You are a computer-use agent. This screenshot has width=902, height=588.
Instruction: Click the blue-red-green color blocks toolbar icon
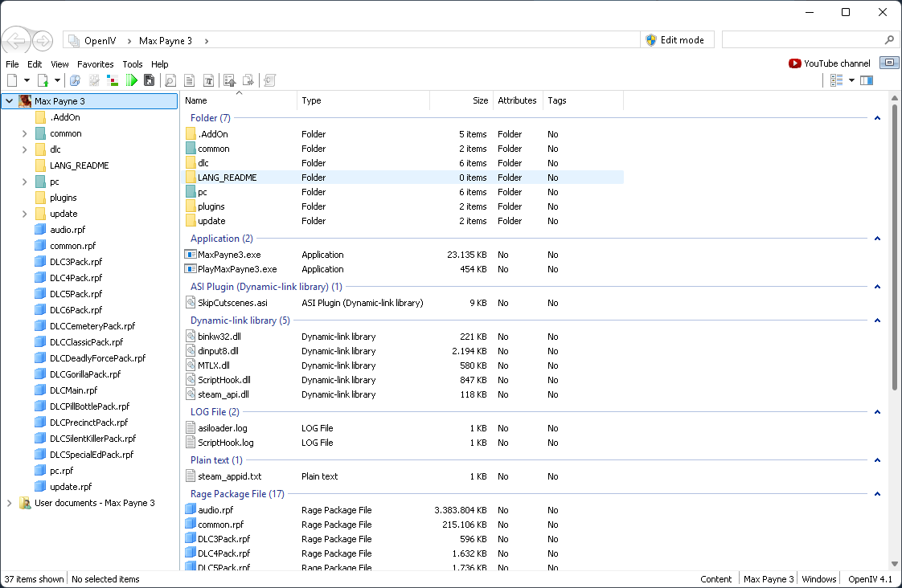113,80
